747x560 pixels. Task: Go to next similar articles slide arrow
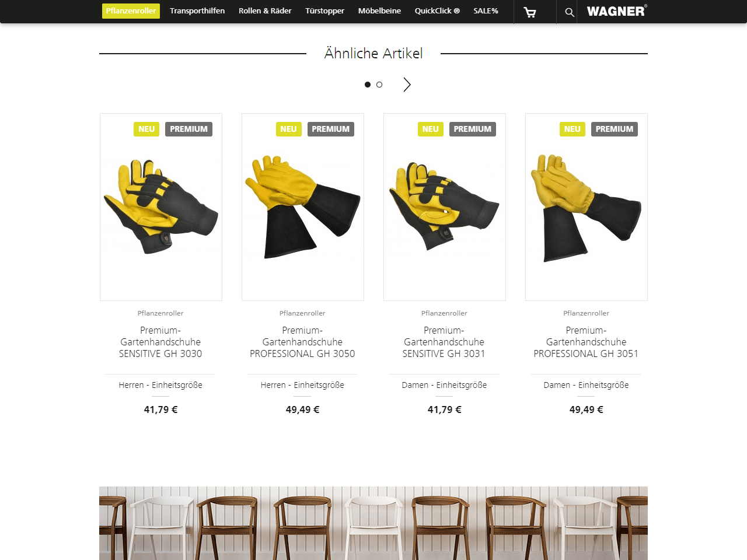(407, 85)
